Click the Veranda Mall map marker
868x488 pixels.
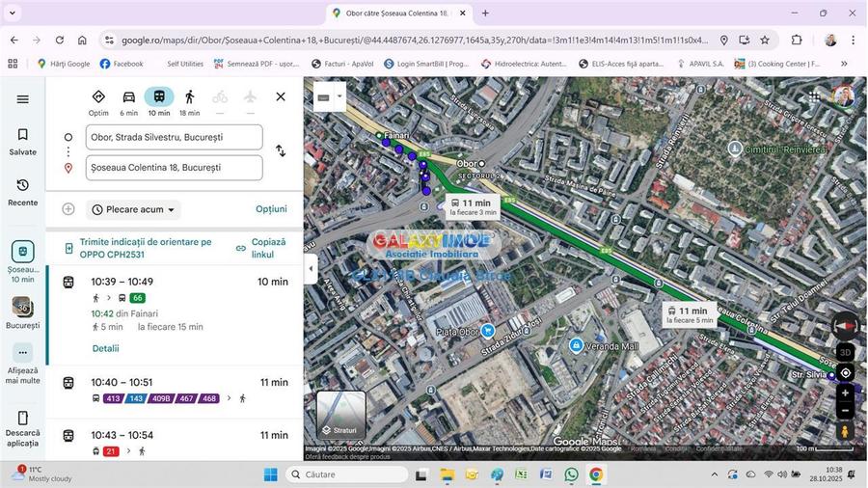coord(577,346)
